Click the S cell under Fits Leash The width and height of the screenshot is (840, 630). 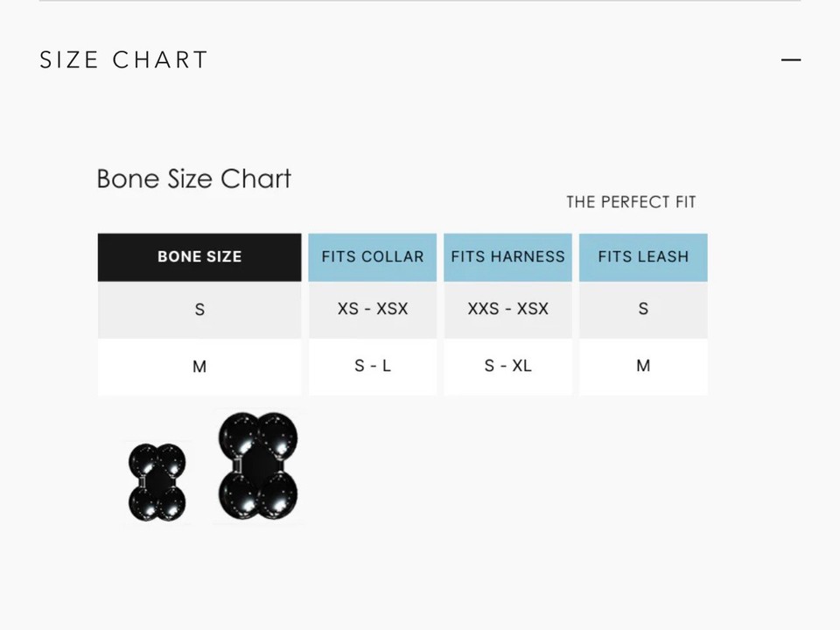click(643, 309)
